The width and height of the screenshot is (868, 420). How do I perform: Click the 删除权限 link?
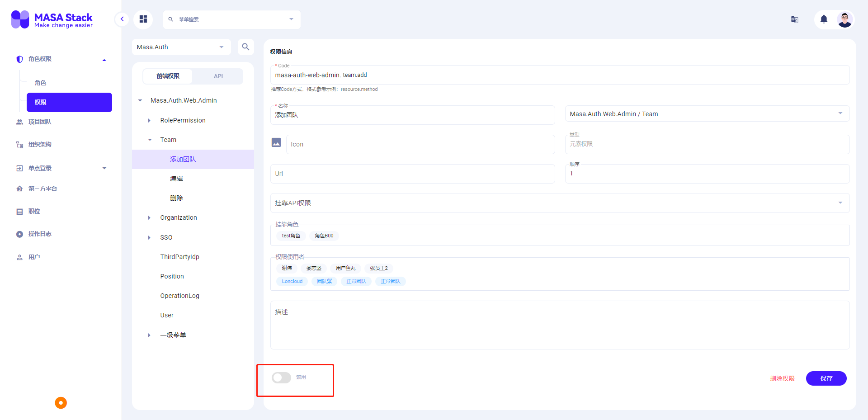coord(782,378)
